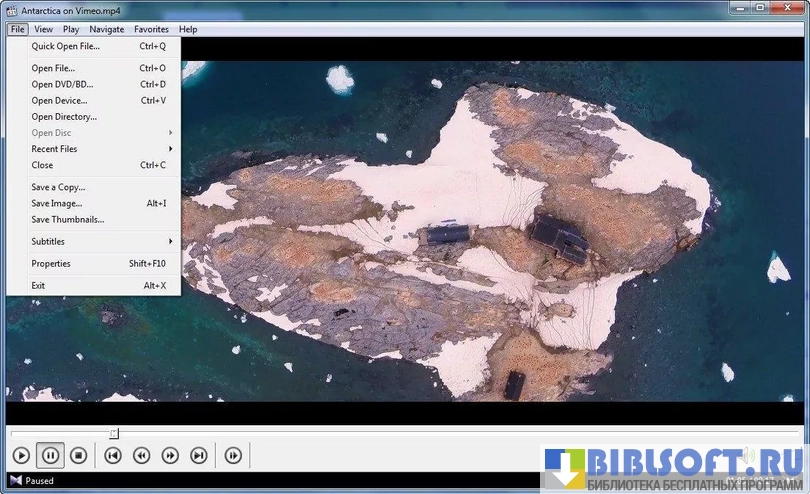The width and height of the screenshot is (810, 494).
Task: Select Quick Open File from the File menu
Action: (66, 46)
